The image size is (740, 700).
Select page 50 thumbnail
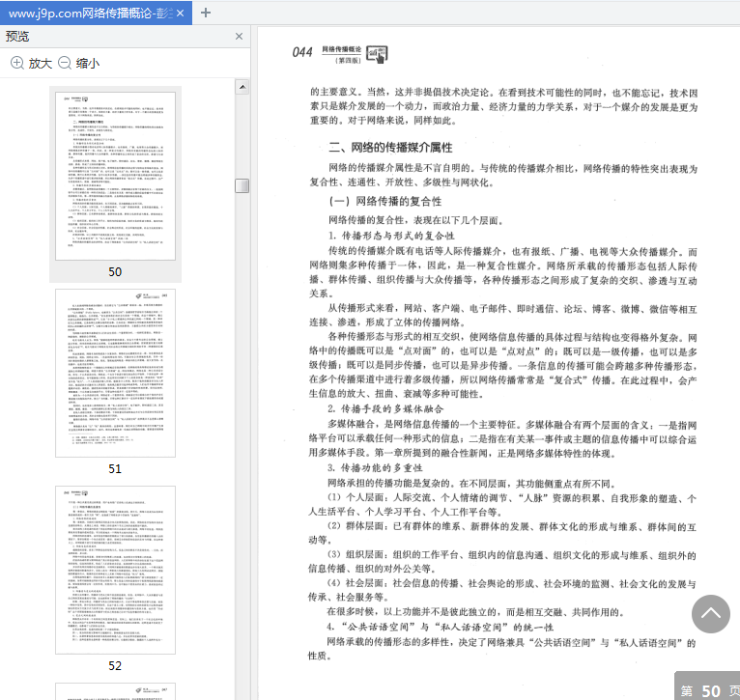pos(115,177)
